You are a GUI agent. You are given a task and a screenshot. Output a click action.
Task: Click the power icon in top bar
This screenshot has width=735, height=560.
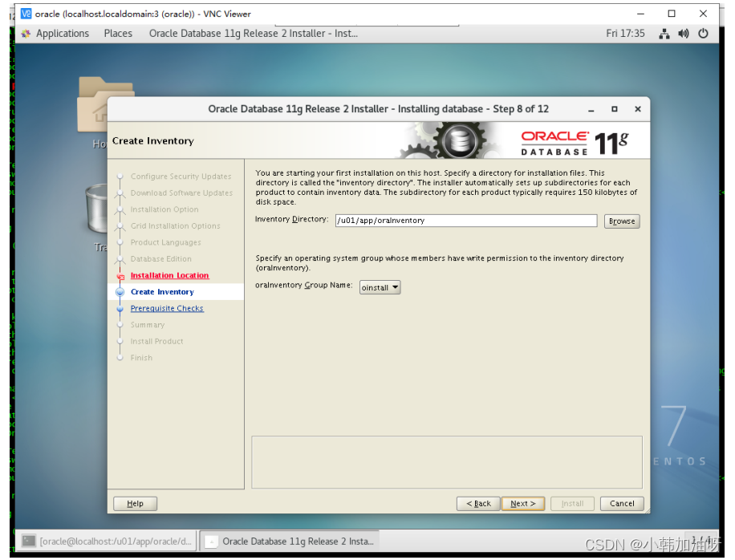click(703, 34)
